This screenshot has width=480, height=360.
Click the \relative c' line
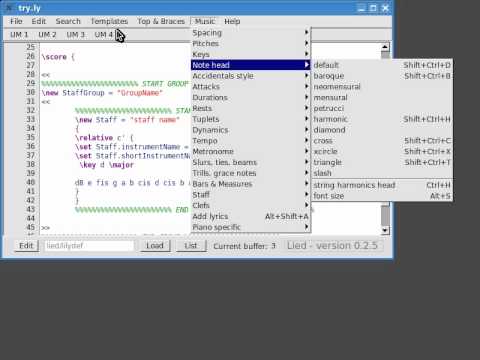(x=105, y=138)
